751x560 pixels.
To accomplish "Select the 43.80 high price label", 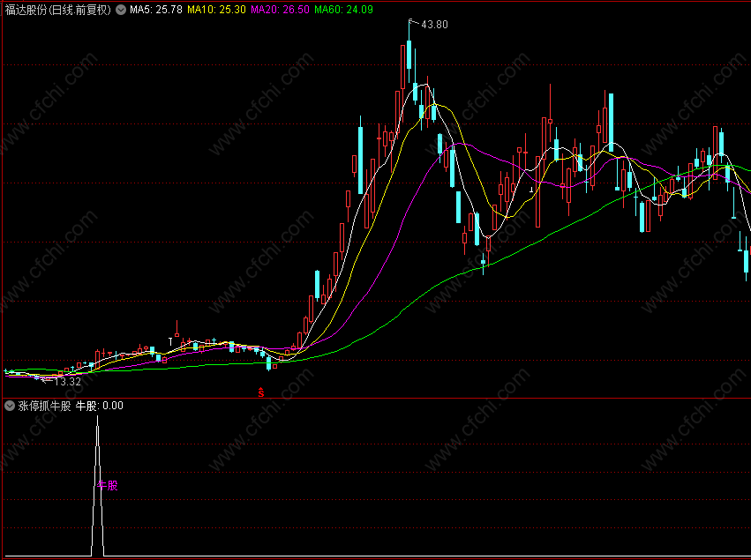I will (434, 25).
